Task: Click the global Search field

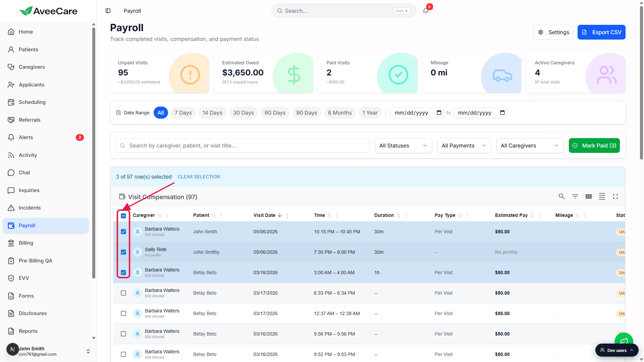Action: pyautogui.click(x=344, y=11)
